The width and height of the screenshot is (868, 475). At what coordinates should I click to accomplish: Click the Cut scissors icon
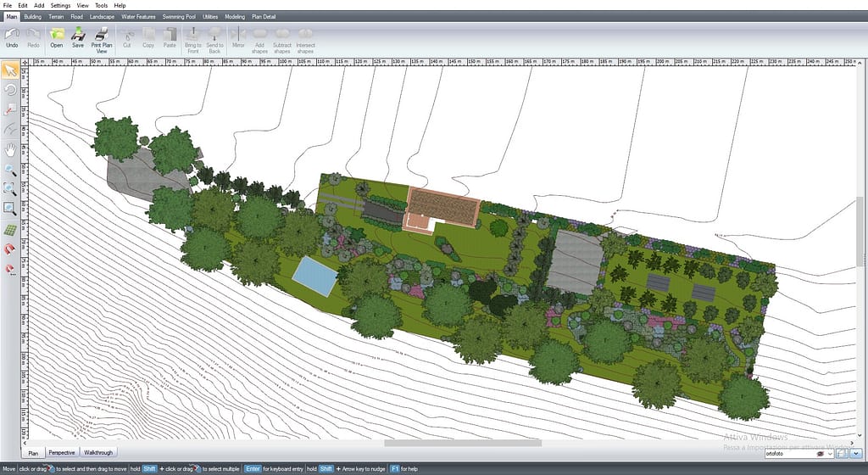(x=127, y=38)
